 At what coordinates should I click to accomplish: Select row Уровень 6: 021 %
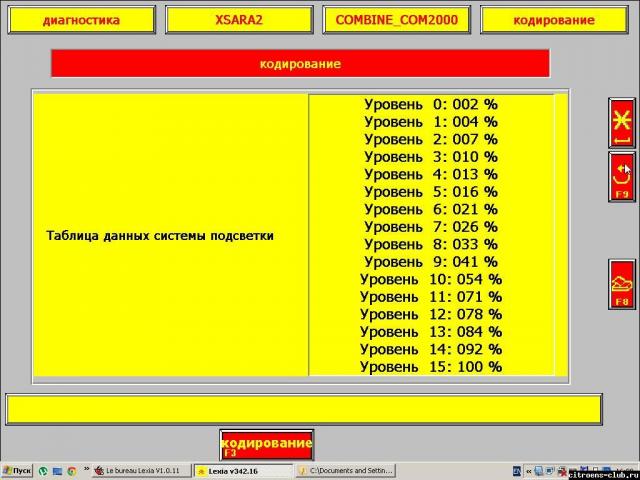431,209
